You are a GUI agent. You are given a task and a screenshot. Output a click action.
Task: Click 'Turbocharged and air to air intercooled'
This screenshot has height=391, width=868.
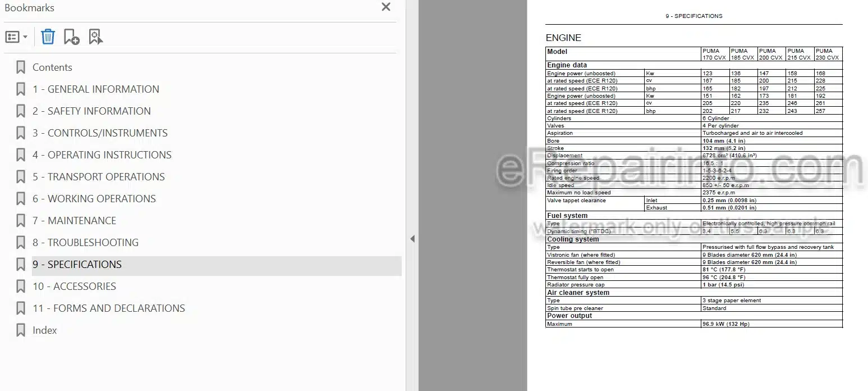[x=752, y=133]
